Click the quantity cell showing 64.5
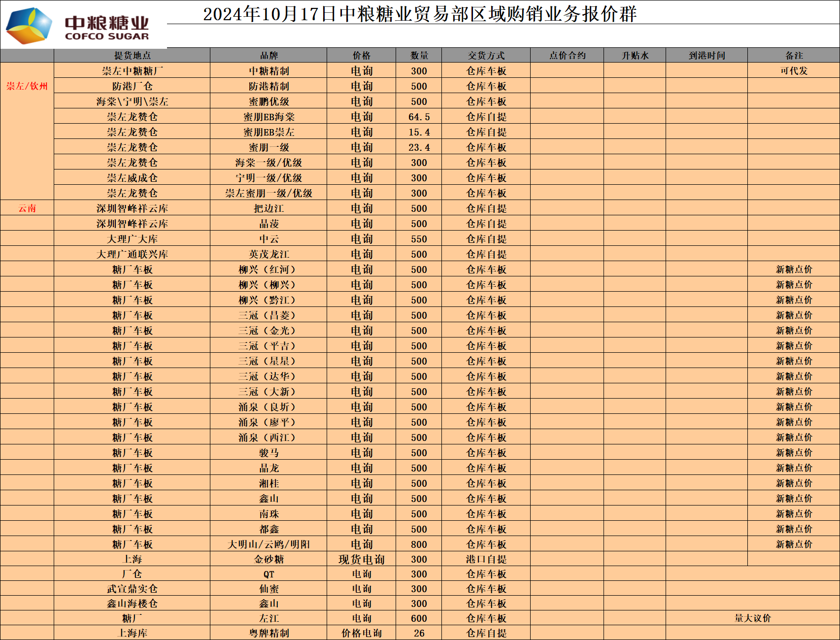840x640 pixels. pos(419,117)
